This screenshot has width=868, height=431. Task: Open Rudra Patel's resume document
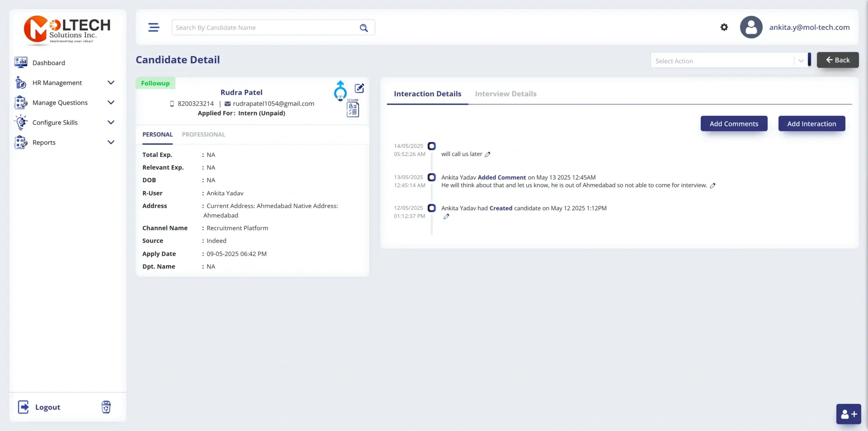[x=352, y=109]
